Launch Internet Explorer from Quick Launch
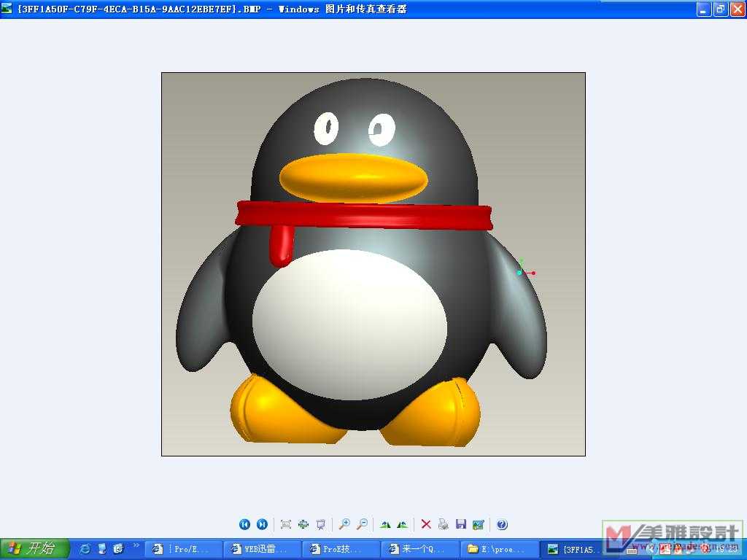 [x=85, y=549]
